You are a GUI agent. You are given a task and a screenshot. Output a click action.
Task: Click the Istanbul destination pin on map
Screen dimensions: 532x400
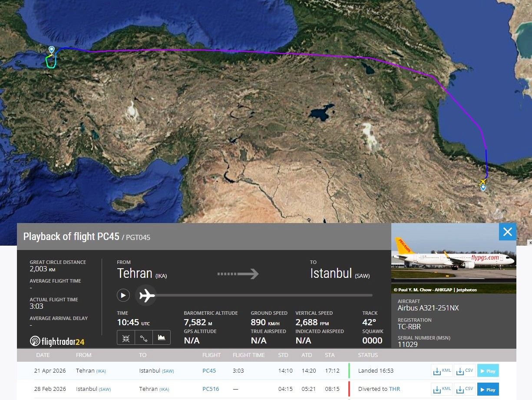[52, 50]
